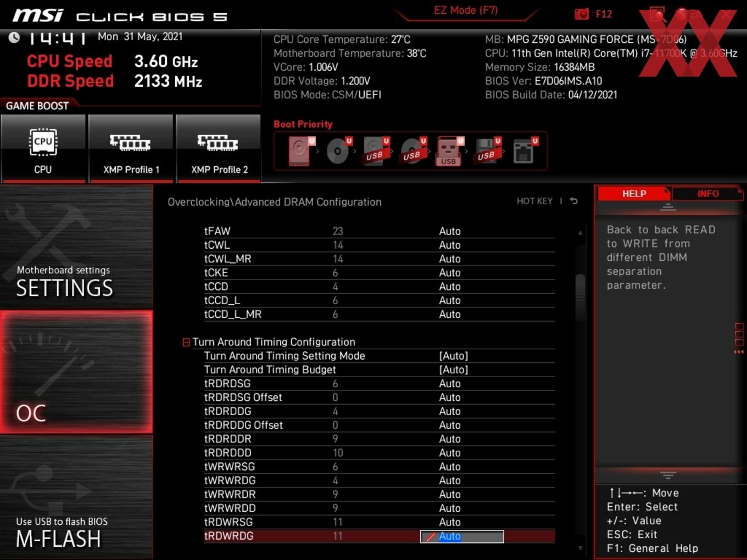Click the tFAW Auto value field
Viewport: 747px width, 560px height.
click(450, 231)
